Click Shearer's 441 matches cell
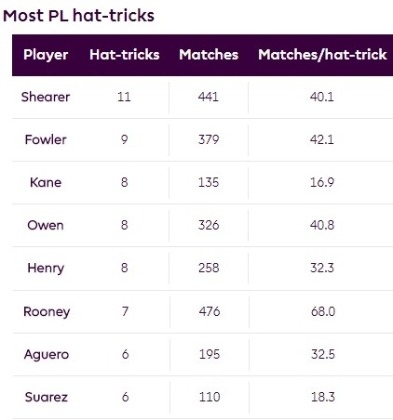This screenshot has width=393, height=420. (208, 97)
